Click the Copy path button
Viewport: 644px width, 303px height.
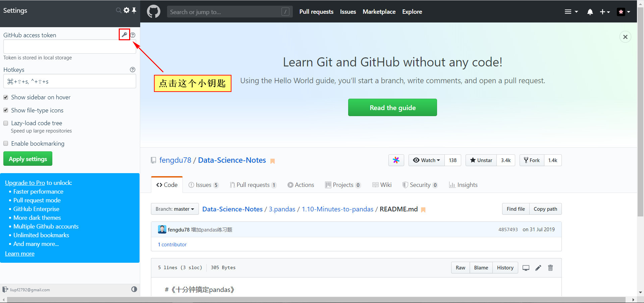click(x=545, y=209)
